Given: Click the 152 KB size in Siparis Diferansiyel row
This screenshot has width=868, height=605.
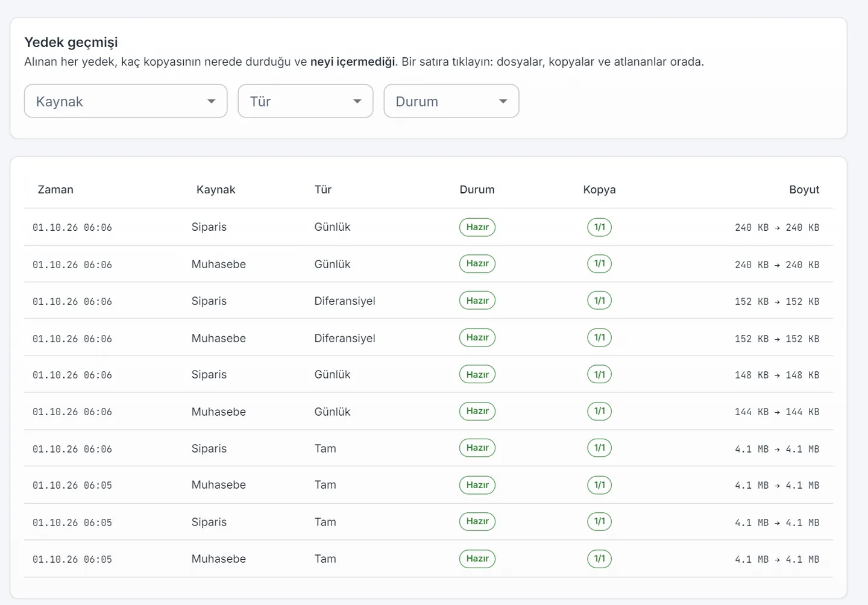Looking at the screenshot, I should (777, 301).
